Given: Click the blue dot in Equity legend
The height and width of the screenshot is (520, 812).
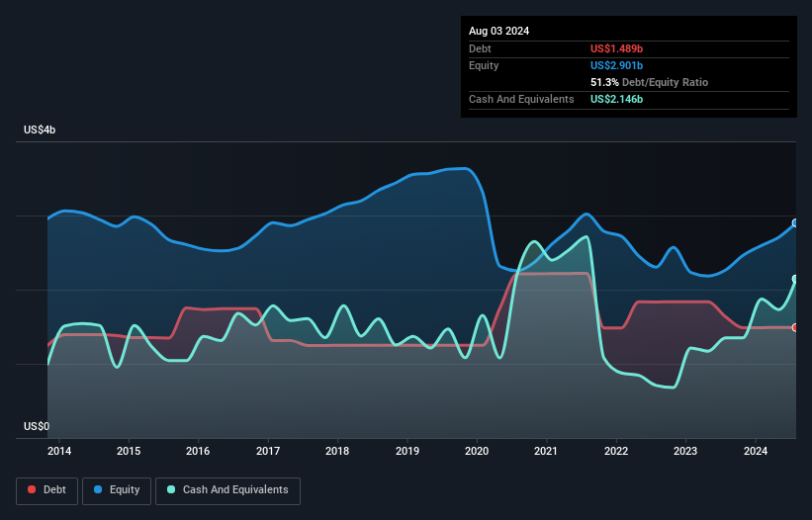Looking at the screenshot, I should click(x=98, y=489).
